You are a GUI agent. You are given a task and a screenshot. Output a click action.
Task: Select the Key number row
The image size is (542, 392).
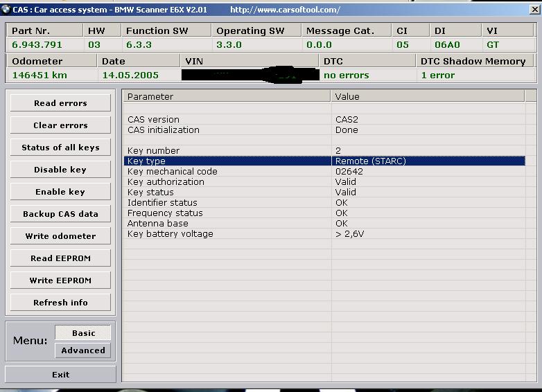point(324,150)
